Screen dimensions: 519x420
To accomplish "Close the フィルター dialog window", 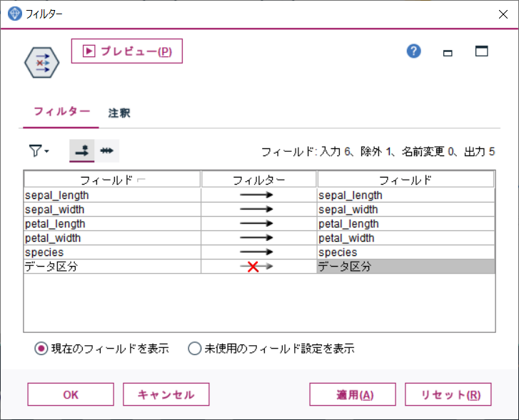I will [503, 14].
